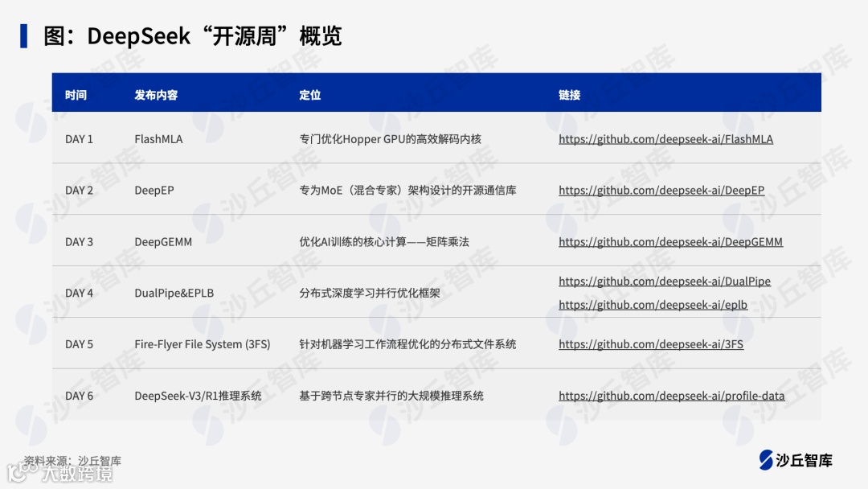The image size is (868, 489).
Task: Click the 链接 column header
Action: point(569,95)
